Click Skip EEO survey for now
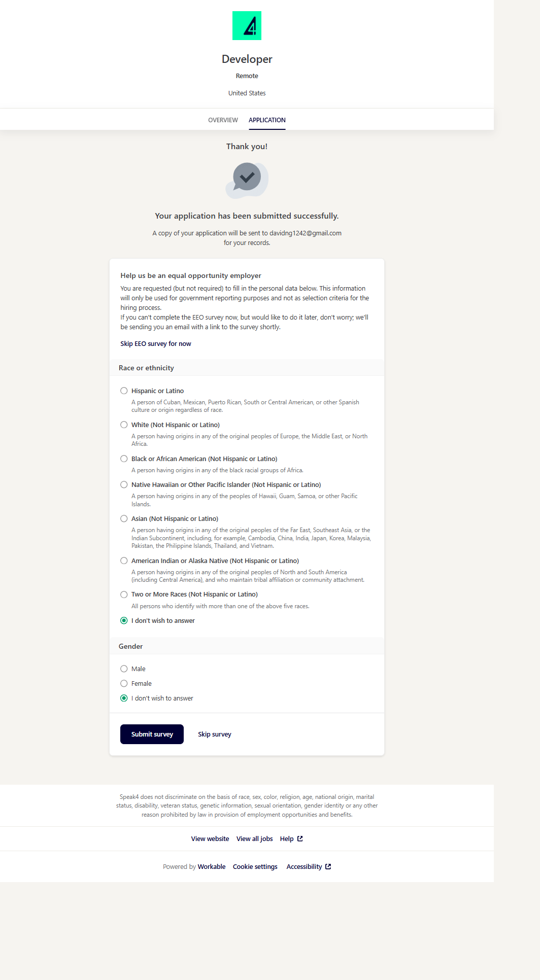The height and width of the screenshot is (980, 540). click(156, 343)
